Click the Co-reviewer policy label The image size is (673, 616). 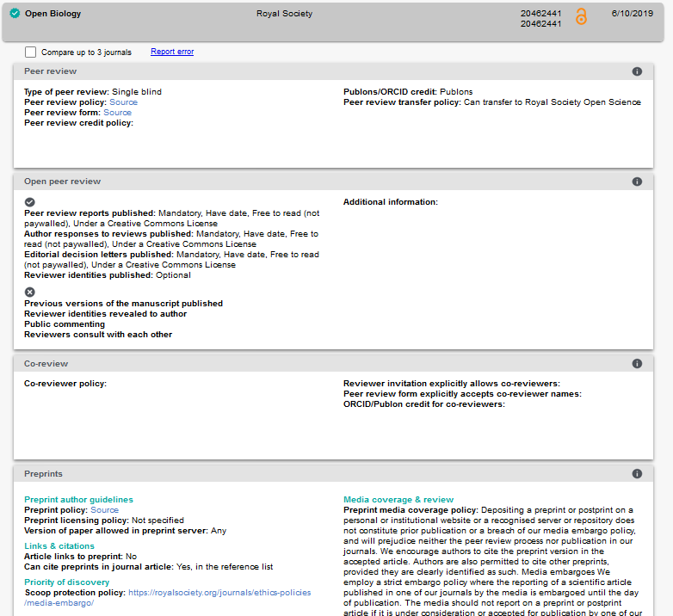tap(65, 384)
